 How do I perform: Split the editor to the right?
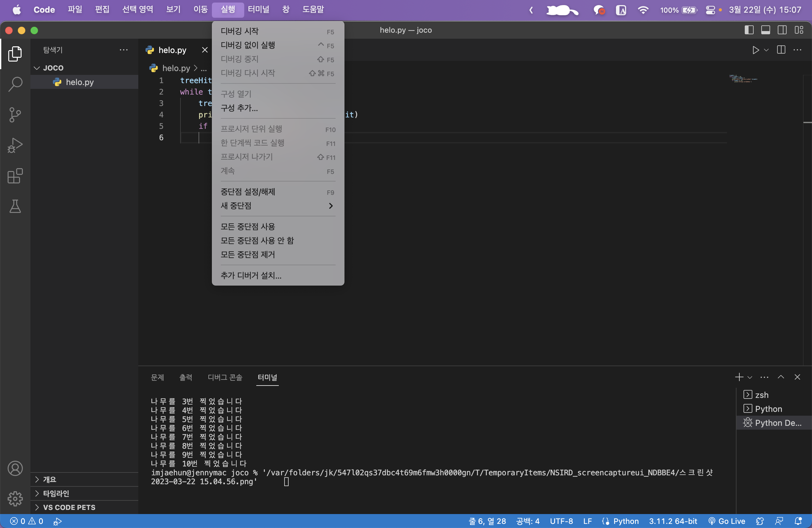pyautogui.click(x=781, y=50)
